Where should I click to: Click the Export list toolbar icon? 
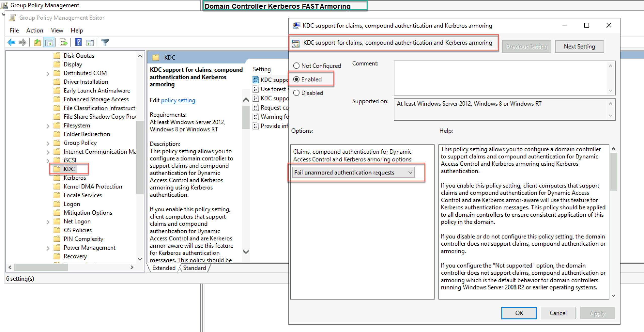64,42
